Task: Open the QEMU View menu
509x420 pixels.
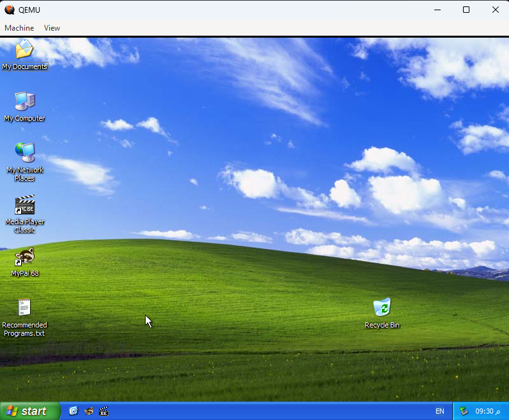Action: tap(52, 28)
